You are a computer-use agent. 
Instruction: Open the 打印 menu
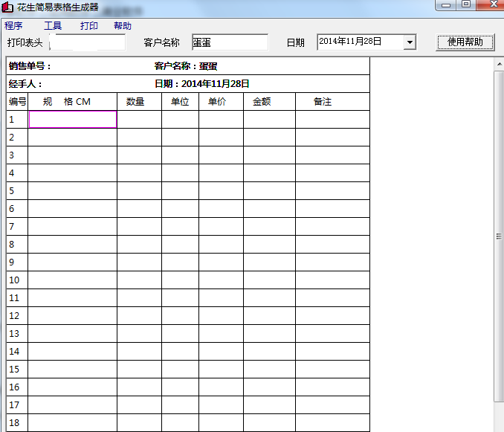tap(89, 26)
